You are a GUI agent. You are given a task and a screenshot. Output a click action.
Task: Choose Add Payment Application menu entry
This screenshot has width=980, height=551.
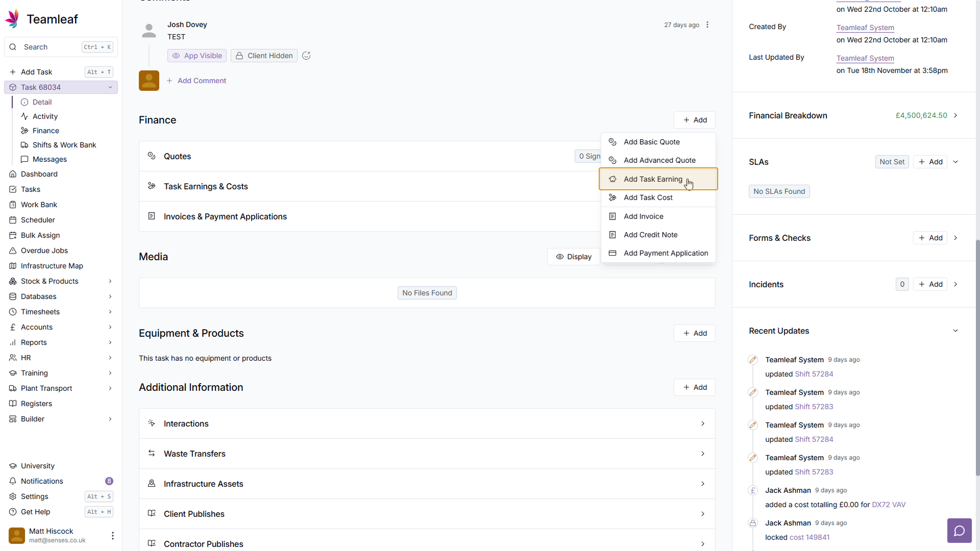[x=666, y=253]
